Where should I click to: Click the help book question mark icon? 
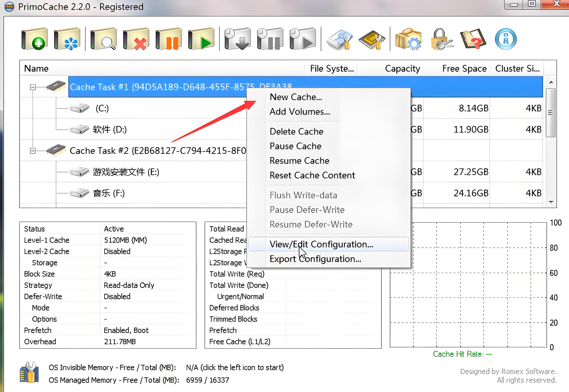(473, 39)
